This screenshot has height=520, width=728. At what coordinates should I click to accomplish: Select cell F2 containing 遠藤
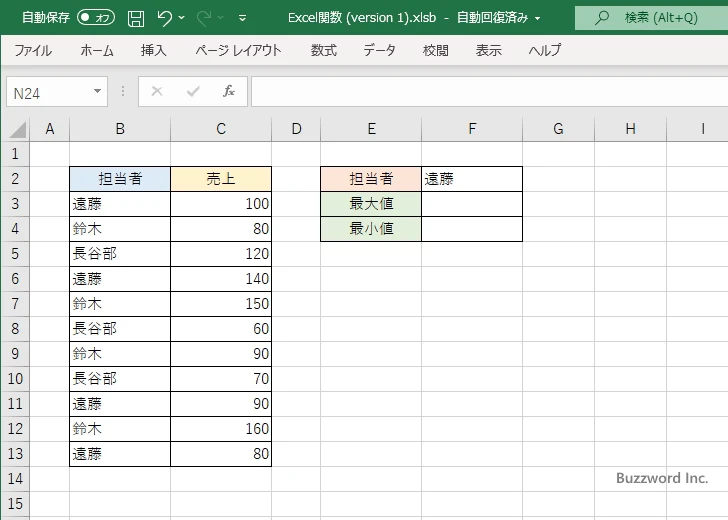(x=472, y=179)
